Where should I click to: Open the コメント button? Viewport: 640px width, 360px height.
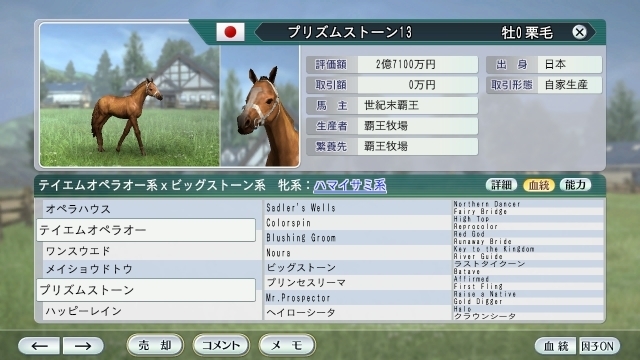[221, 345]
